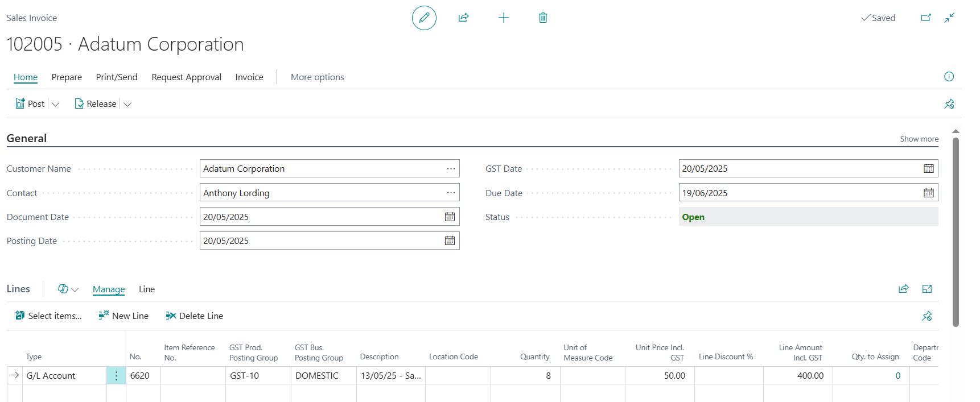
Task: Click Show more in General section
Action: 919,139
